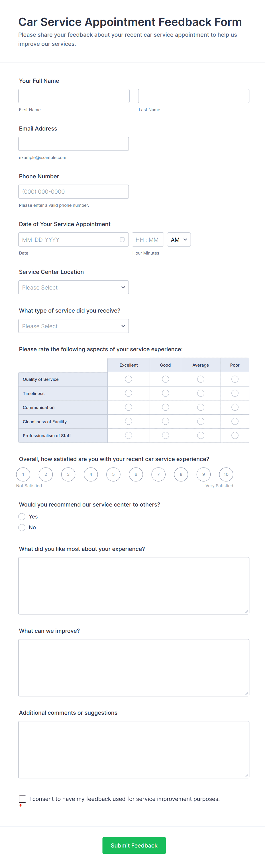
Task: Focus the Phone Number field
Action: [x=74, y=192]
